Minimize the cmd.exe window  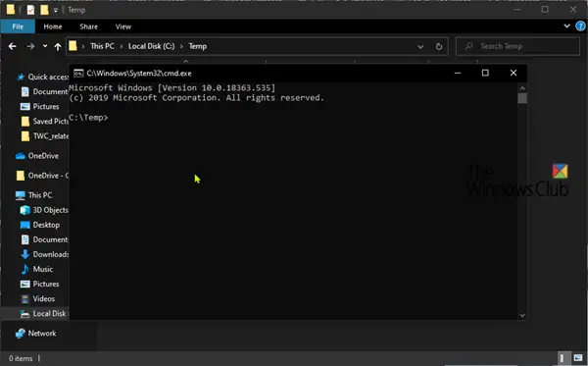[x=457, y=73]
